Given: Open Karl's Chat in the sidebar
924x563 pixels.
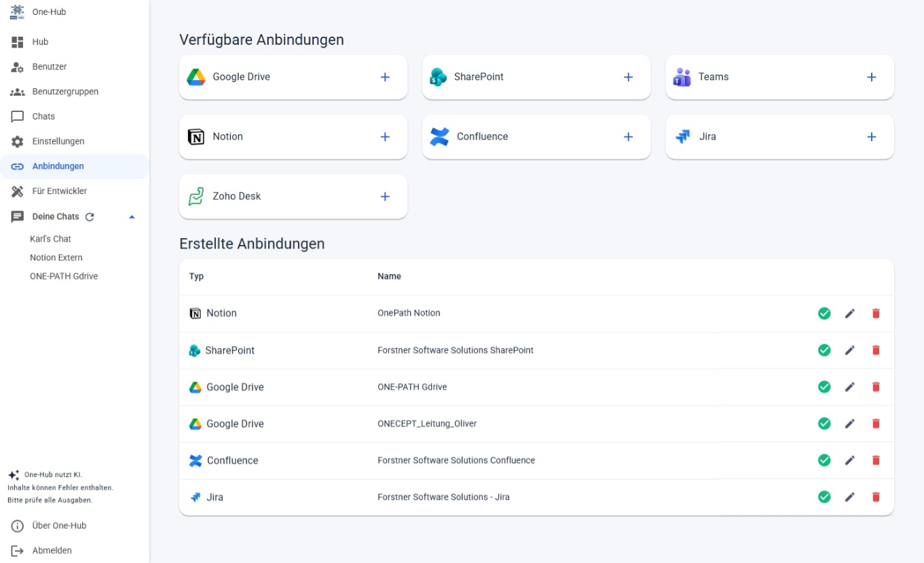Looking at the screenshot, I should (x=50, y=239).
